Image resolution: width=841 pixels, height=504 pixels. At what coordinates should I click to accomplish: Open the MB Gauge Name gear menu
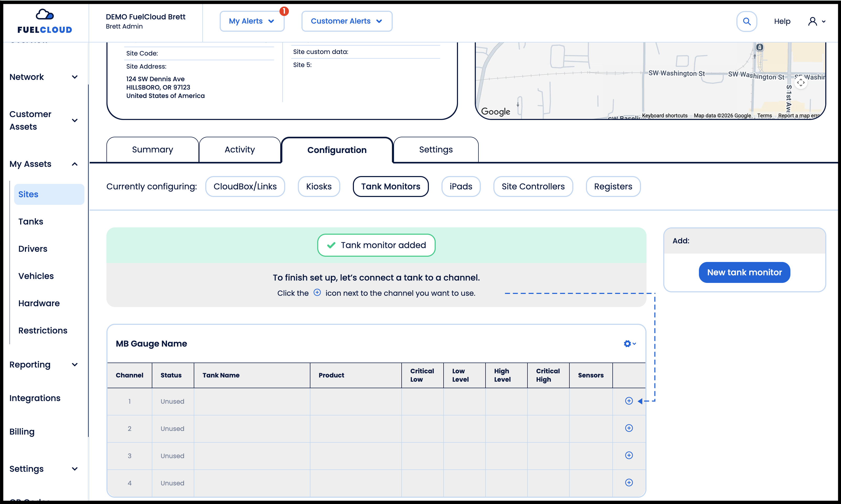coord(630,344)
